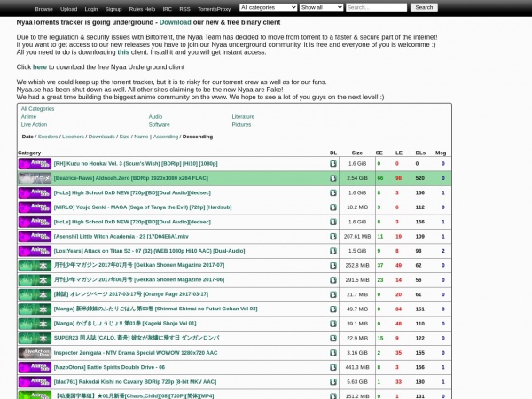Click the 'here' download link

(x=40, y=67)
